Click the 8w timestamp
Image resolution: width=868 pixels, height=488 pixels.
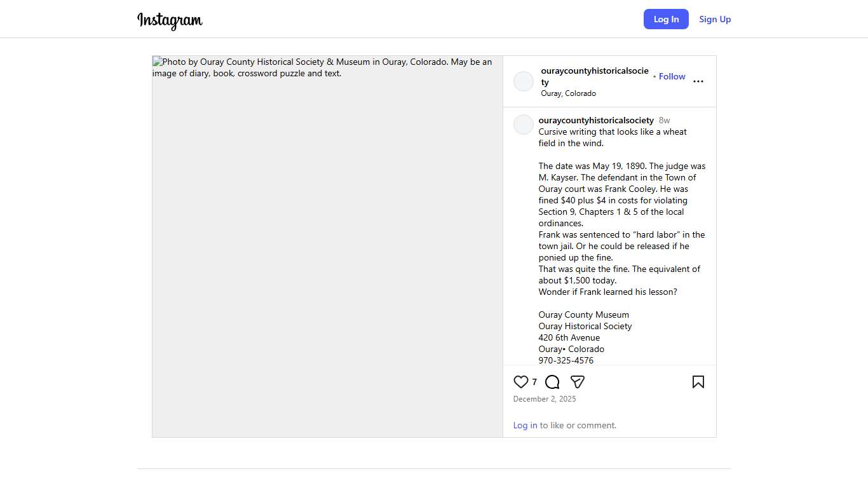point(664,120)
